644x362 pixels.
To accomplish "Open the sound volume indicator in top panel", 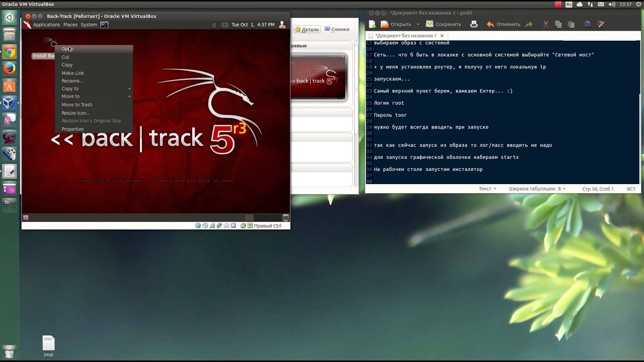I will [x=611, y=4].
